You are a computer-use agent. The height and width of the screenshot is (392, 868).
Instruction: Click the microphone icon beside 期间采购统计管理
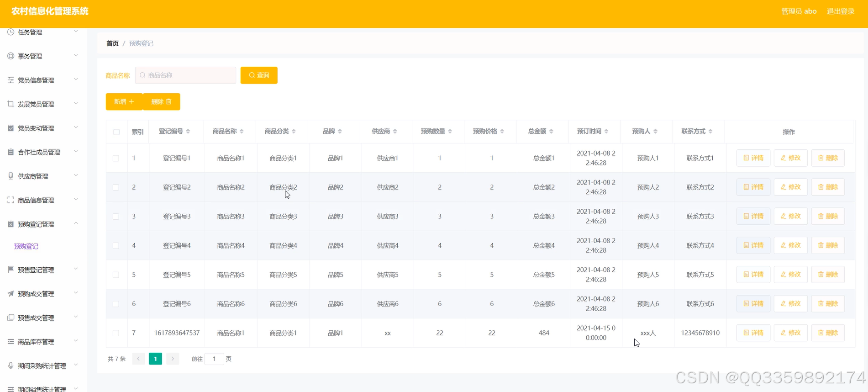[11, 366]
